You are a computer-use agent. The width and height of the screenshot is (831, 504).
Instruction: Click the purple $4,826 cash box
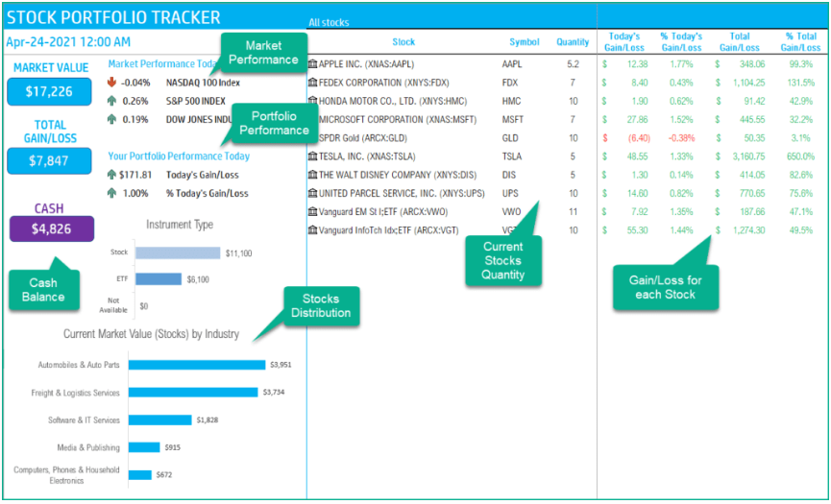(x=52, y=228)
